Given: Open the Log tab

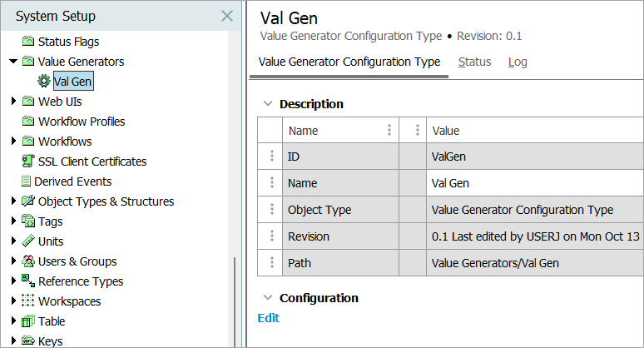Looking at the screenshot, I should coord(518,62).
